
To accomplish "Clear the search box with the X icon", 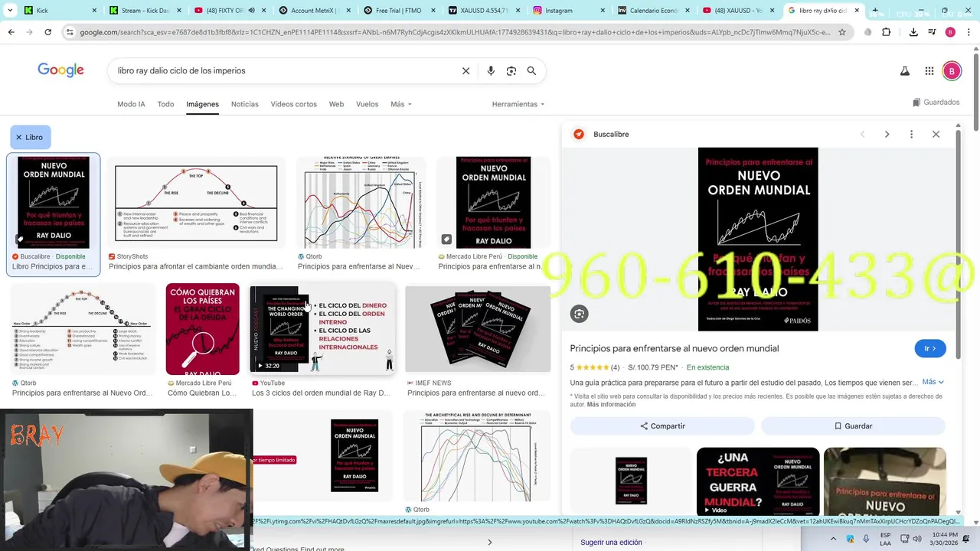I will [x=465, y=71].
